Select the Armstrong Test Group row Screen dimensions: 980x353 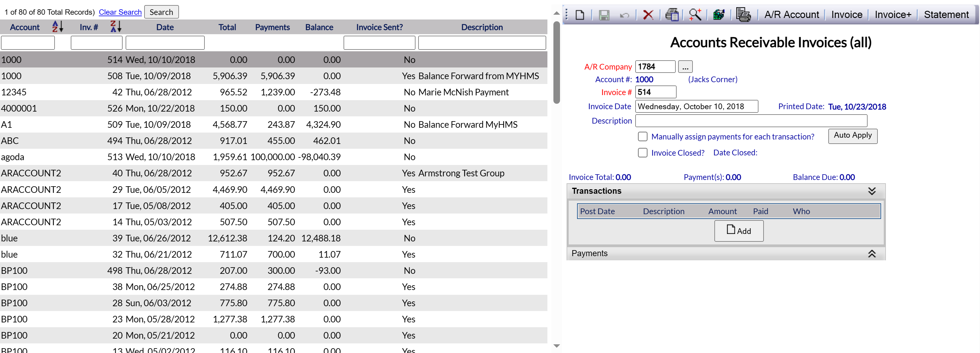point(273,173)
